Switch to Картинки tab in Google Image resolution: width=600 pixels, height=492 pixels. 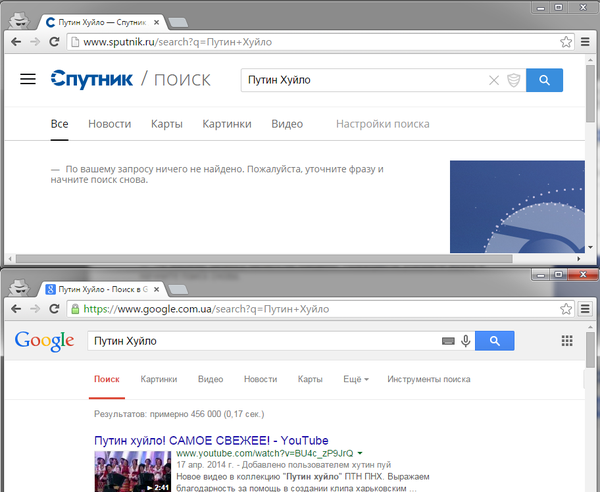159,379
